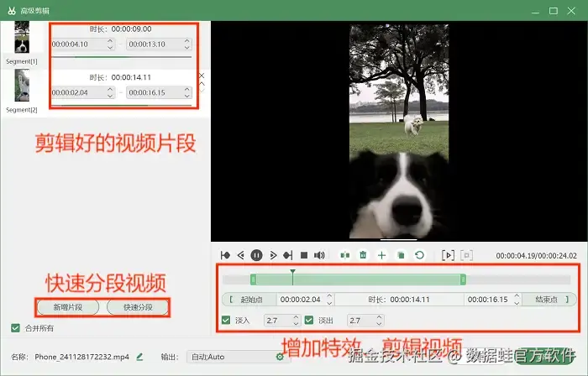Screen dimensions: 588x376
Task: Step back one frame
Action: pyautogui.click(x=241, y=255)
